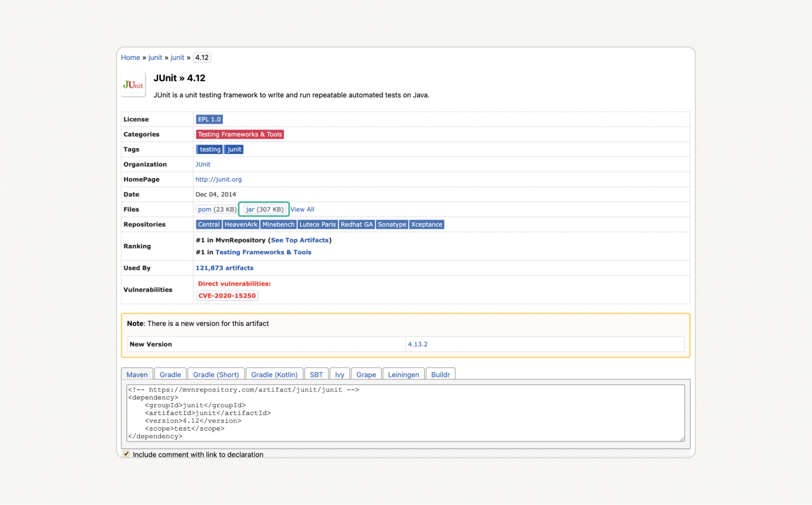This screenshot has height=505, width=812.
Task: Open Testing Frameworks & Tools category badge
Action: pyautogui.click(x=240, y=134)
